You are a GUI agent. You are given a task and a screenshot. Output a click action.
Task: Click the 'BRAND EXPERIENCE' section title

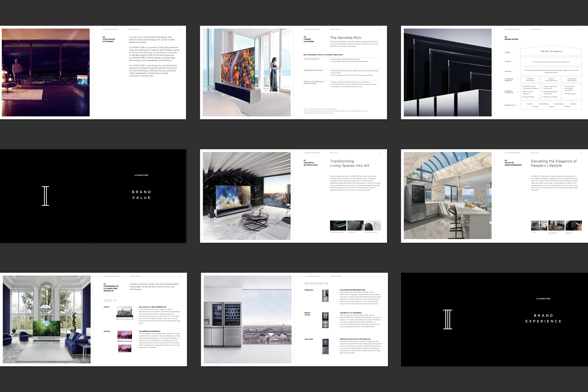[544, 318]
